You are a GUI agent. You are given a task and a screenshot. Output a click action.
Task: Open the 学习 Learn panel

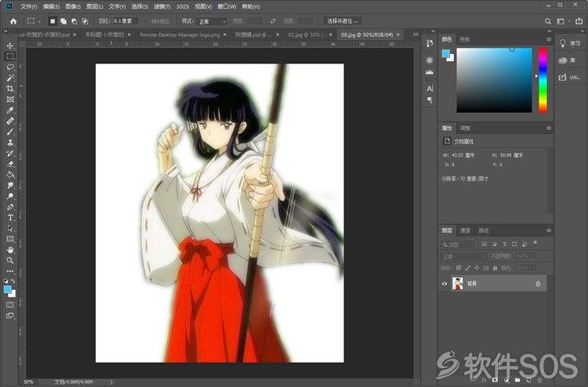[570, 43]
